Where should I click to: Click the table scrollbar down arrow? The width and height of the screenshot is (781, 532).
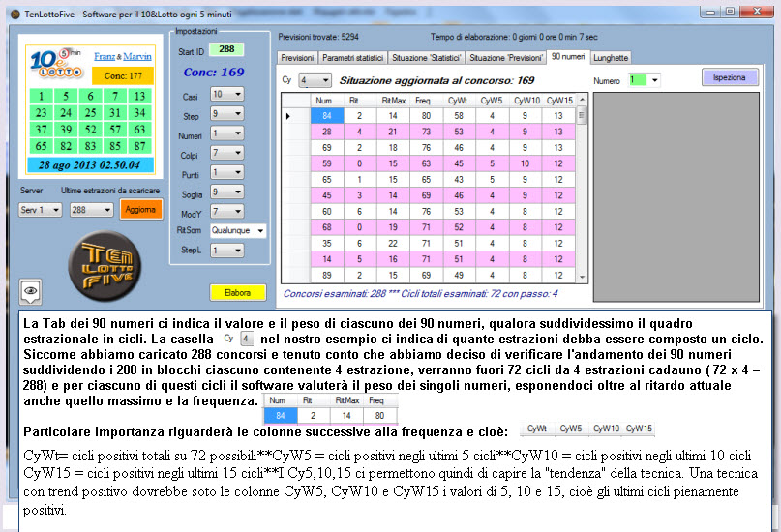pyautogui.click(x=582, y=277)
